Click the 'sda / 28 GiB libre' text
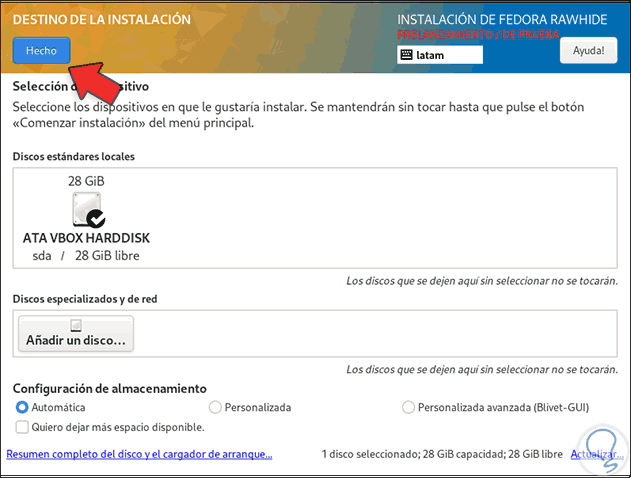Screen dimensions: 631x478 (86, 255)
